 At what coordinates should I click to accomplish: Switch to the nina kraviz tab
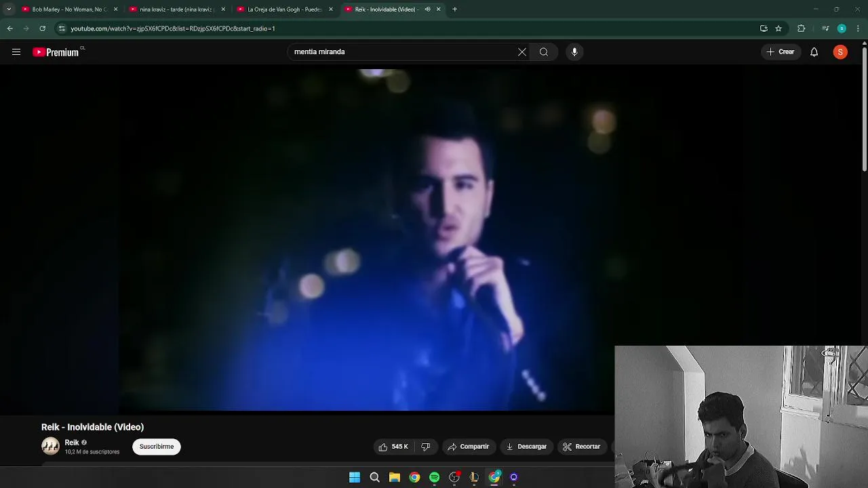(x=175, y=9)
